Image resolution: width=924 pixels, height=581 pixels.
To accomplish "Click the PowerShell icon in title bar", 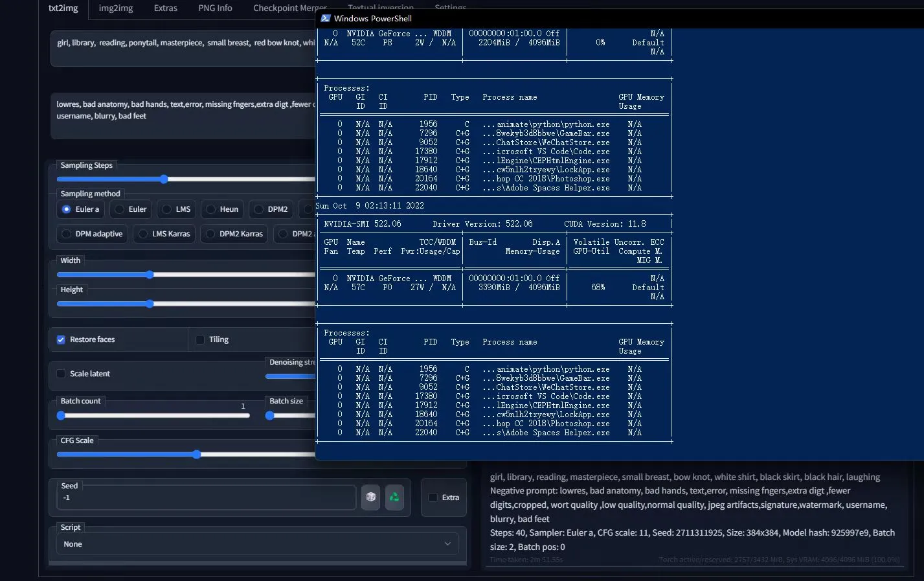I will [x=326, y=18].
